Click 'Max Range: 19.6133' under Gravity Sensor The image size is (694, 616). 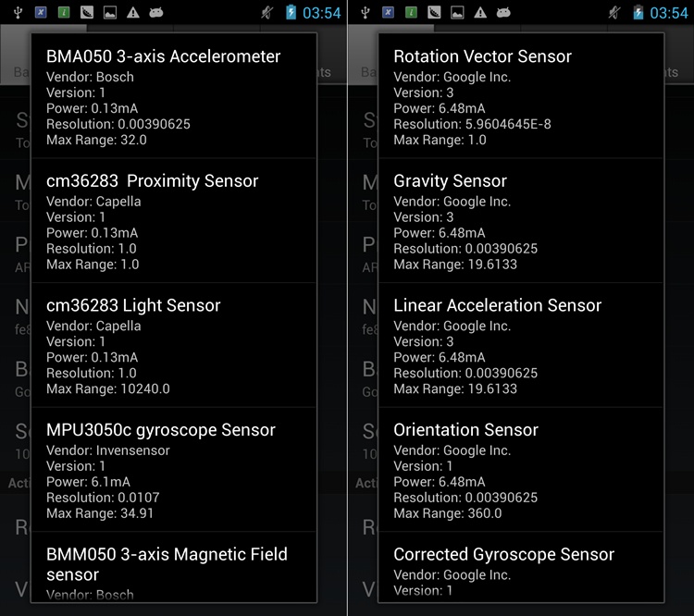[x=455, y=265]
